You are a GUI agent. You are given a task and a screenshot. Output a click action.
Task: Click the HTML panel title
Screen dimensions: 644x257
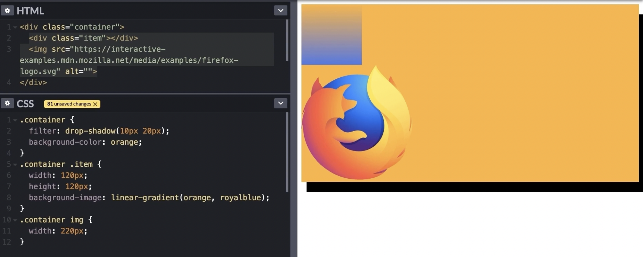click(x=31, y=11)
